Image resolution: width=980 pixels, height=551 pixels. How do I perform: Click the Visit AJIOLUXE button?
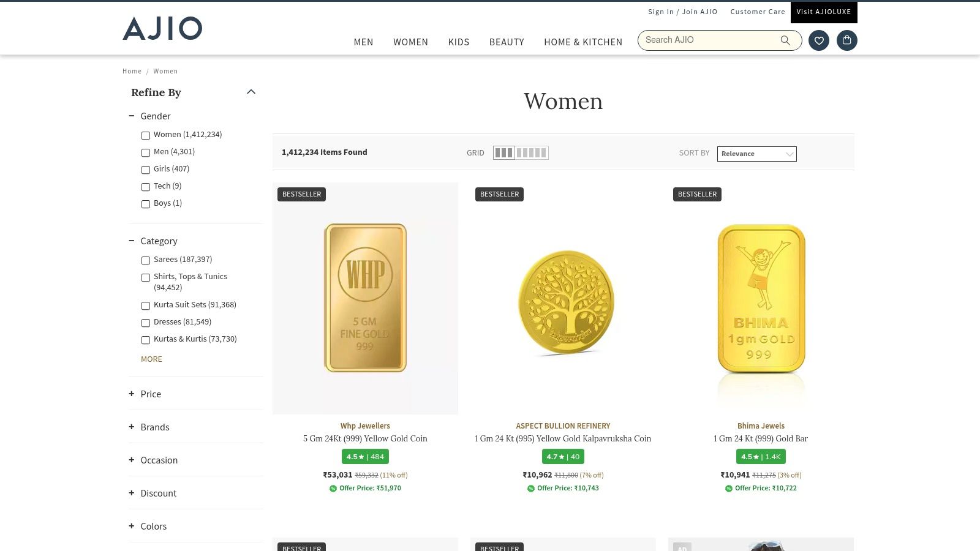(824, 12)
